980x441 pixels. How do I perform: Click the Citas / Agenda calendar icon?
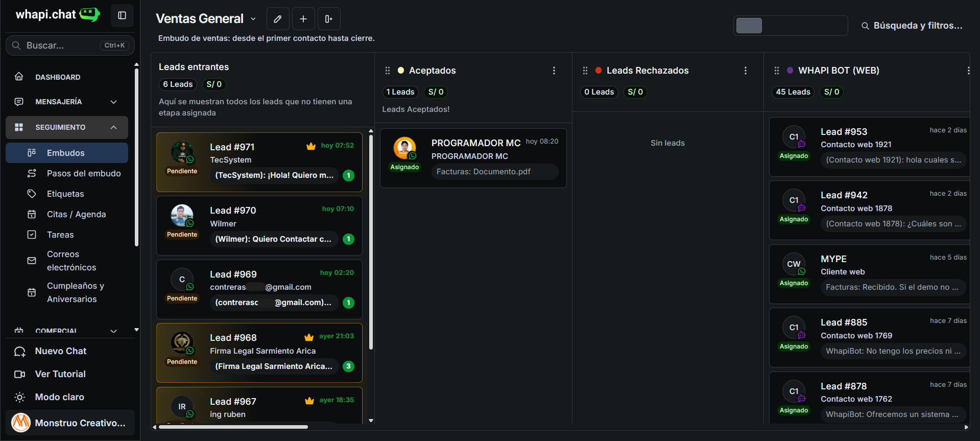coord(32,214)
